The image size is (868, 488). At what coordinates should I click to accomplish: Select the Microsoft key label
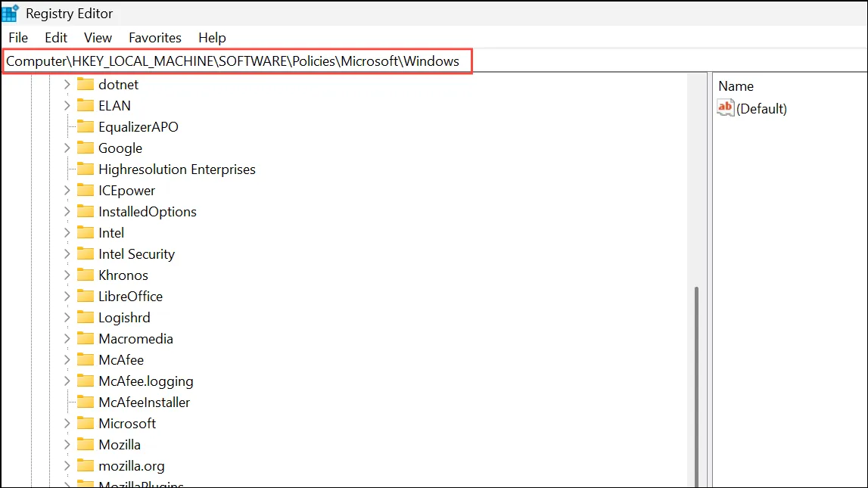127,423
